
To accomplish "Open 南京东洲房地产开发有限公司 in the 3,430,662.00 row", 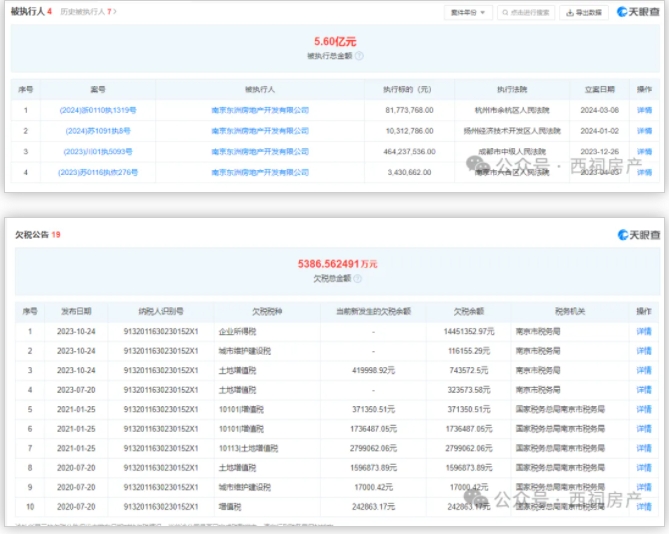I will (260, 172).
